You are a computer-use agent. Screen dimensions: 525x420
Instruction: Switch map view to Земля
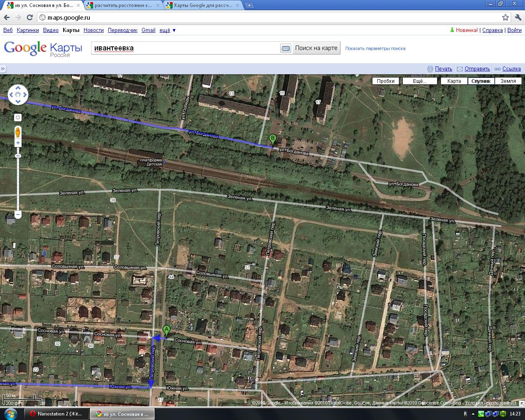[508, 81]
